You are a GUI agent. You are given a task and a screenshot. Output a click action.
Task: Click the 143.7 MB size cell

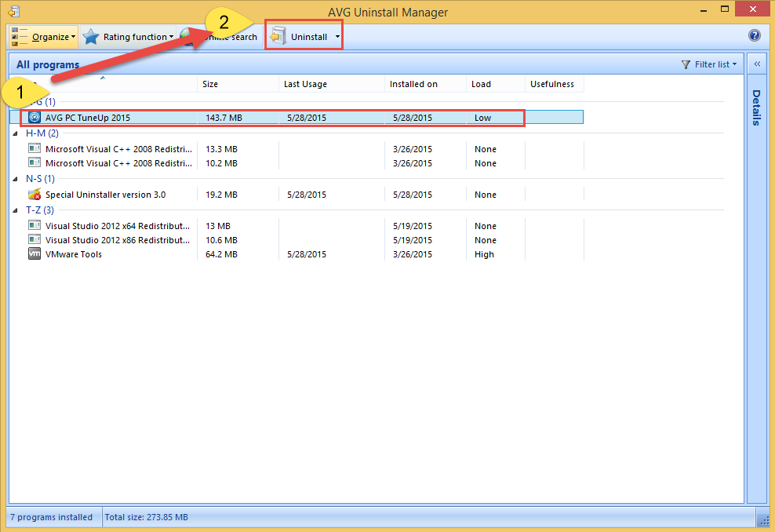coord(224,118)
